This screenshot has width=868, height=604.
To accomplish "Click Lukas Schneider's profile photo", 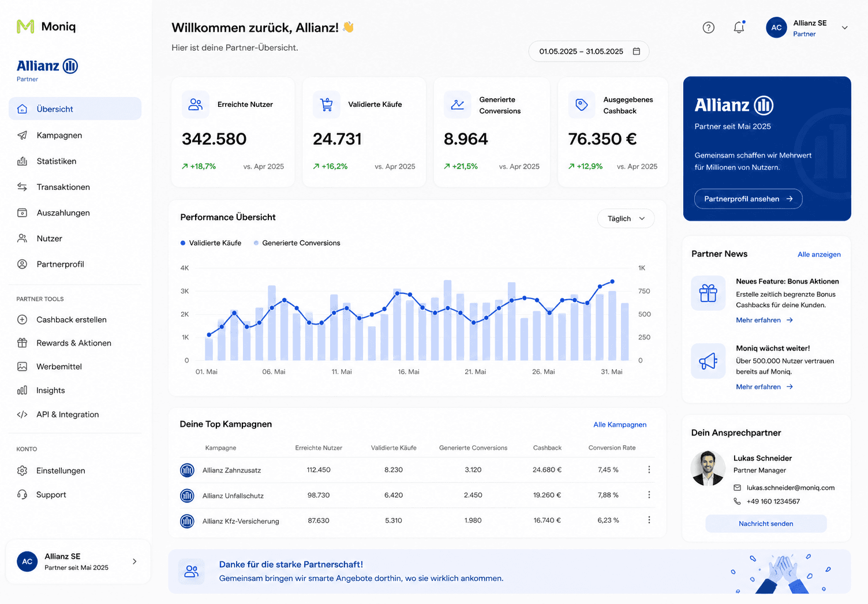I will tap(708, 468).
